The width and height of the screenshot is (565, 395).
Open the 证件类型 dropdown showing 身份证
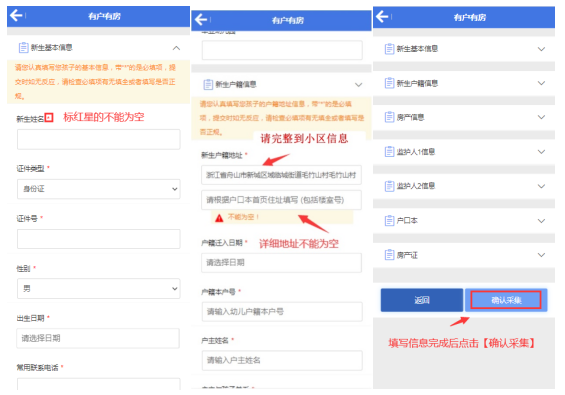point(98,189)
